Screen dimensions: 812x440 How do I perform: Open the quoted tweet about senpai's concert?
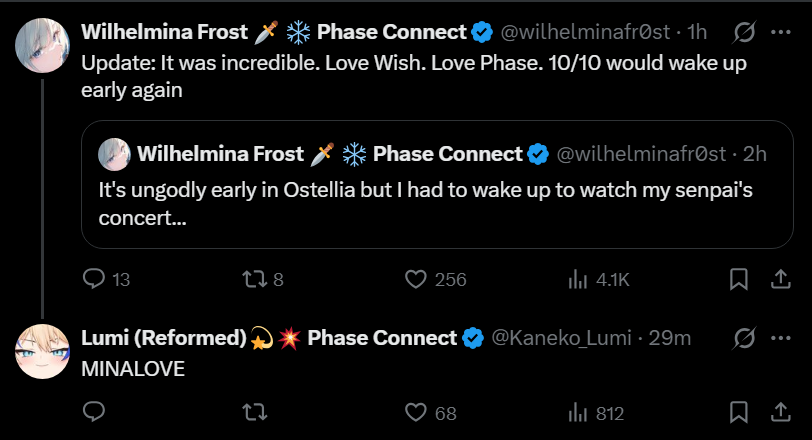[x=430, y=200]
